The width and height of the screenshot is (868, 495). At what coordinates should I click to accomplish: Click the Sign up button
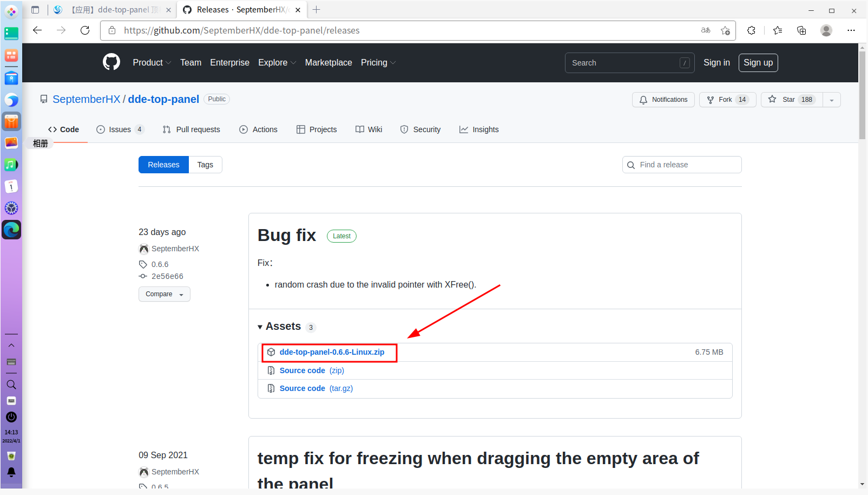[x=758, y=63]
